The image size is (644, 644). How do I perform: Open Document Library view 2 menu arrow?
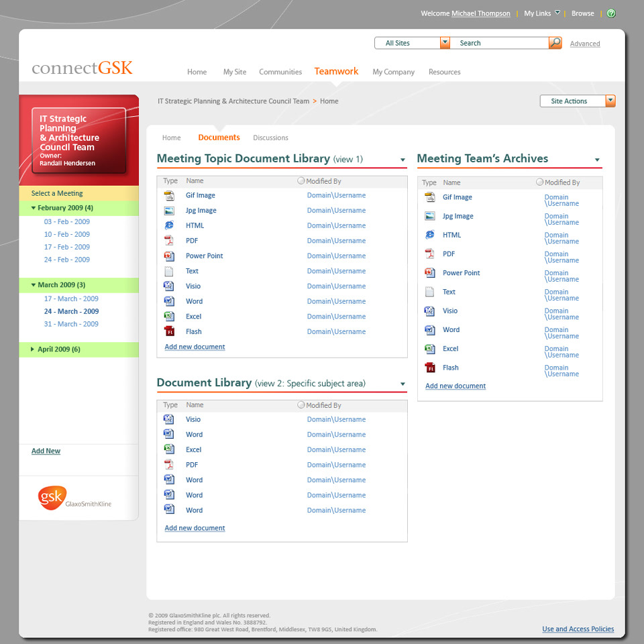pyautogui.click(x=402, y=384)
